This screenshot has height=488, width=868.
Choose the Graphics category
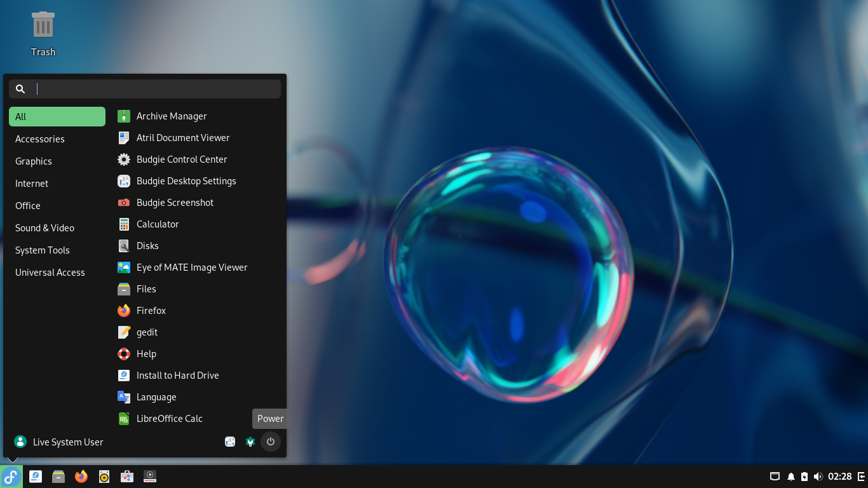click(57, 161)
